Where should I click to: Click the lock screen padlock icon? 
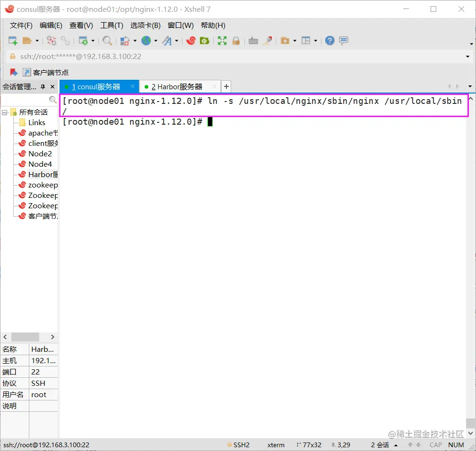pos(236,40)
